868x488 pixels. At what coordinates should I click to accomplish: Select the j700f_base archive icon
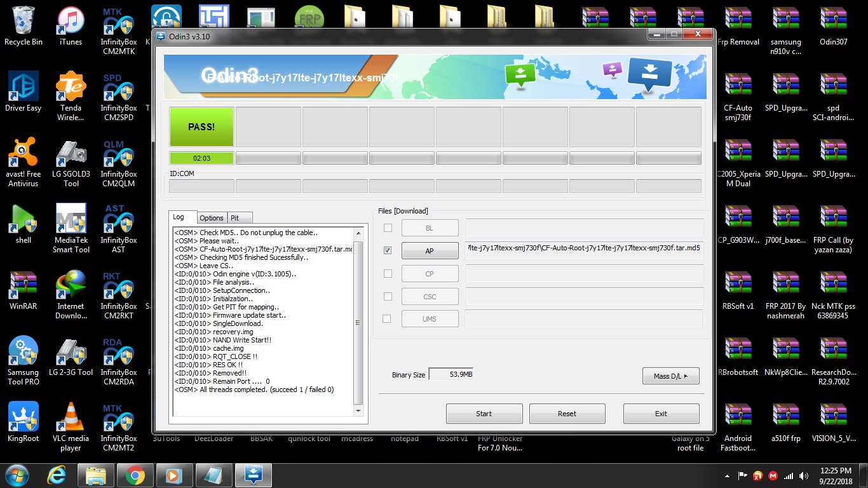click(786, 224)
